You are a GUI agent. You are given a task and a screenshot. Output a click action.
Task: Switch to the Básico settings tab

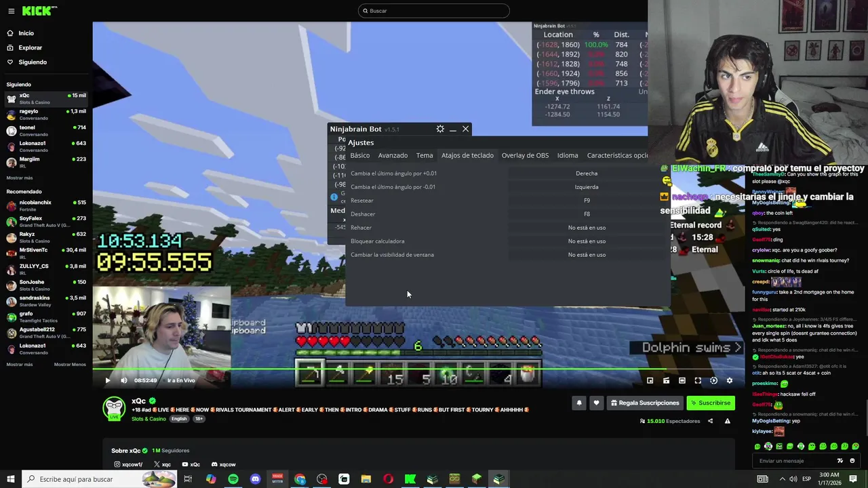pyautogui.click(x=360, y=155)
